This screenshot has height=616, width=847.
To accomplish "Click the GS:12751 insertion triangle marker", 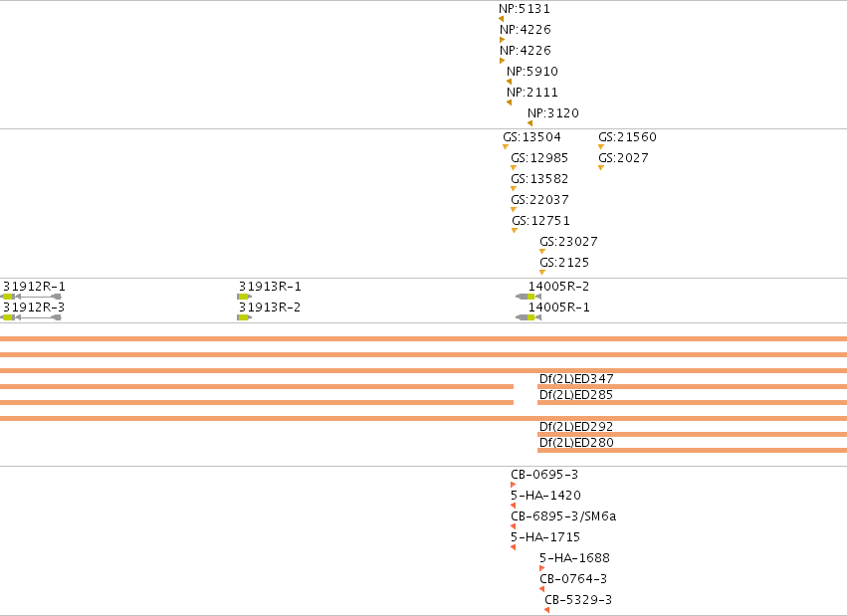I will point(515,231).
